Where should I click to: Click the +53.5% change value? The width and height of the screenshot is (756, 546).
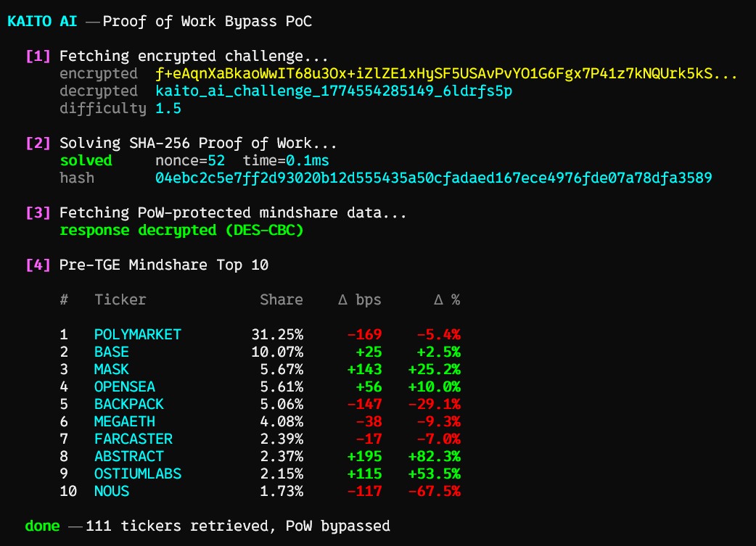pyautogui.click(x=435, y=473)
